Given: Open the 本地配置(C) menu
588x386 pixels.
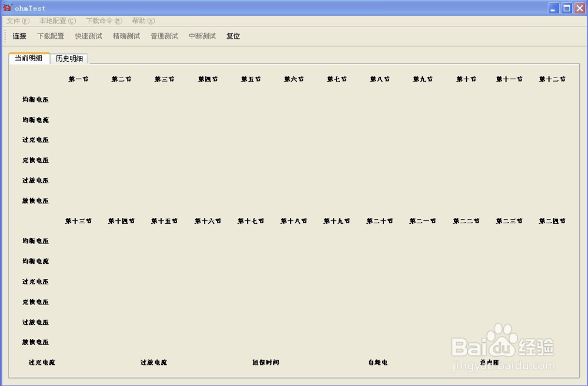Looking at the screenshot, I should pyautogui.click(x=58, y=21).
